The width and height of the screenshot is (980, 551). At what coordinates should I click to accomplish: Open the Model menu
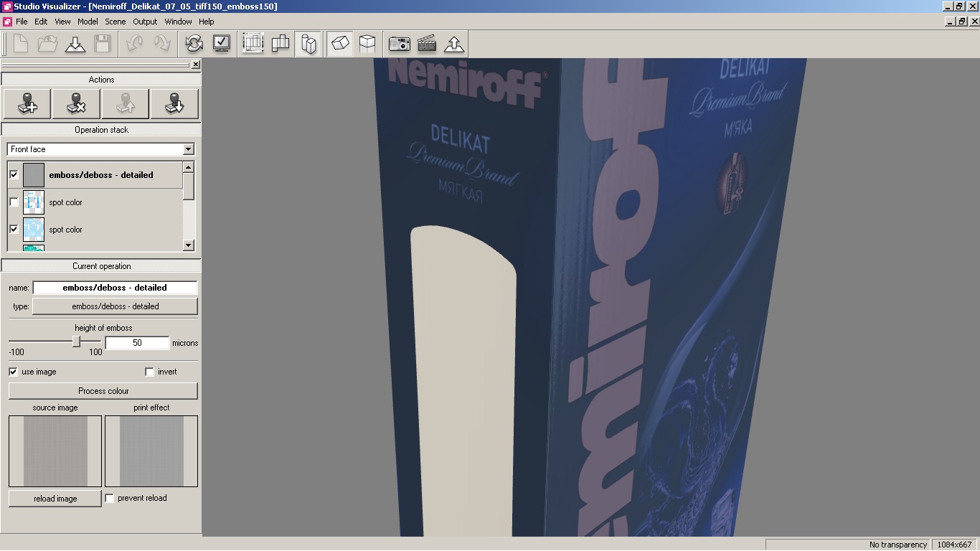pyautogui.click(x=88, y=22)
